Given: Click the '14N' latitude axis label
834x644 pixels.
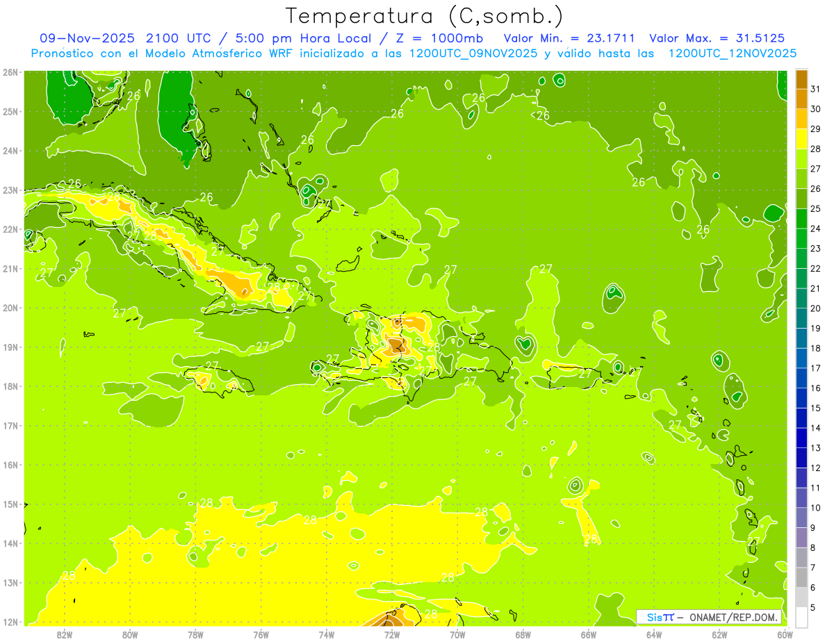Looking at the screenshot, I should pyautogui.click(x=10, y=543).
